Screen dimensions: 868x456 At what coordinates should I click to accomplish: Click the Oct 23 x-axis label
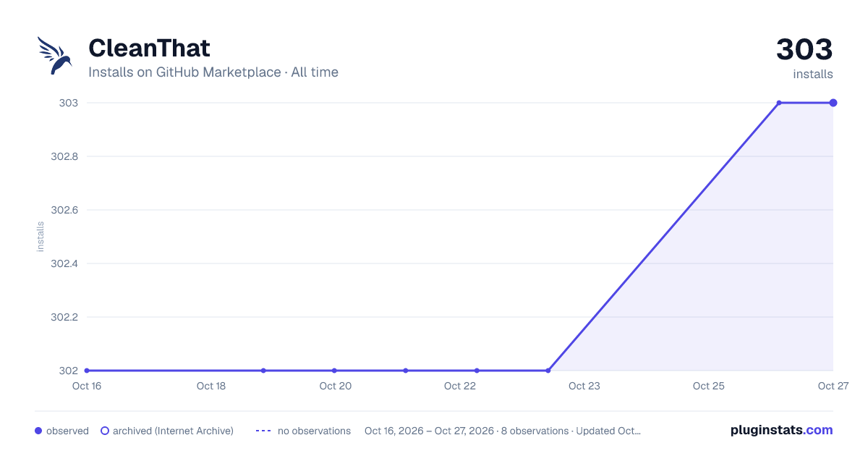[x=584, y=386]
